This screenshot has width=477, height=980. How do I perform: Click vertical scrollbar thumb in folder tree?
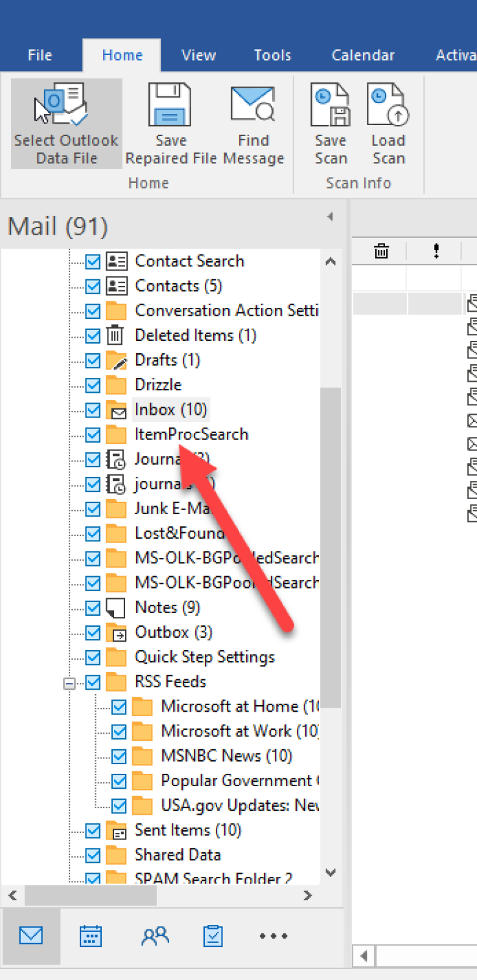331,548
